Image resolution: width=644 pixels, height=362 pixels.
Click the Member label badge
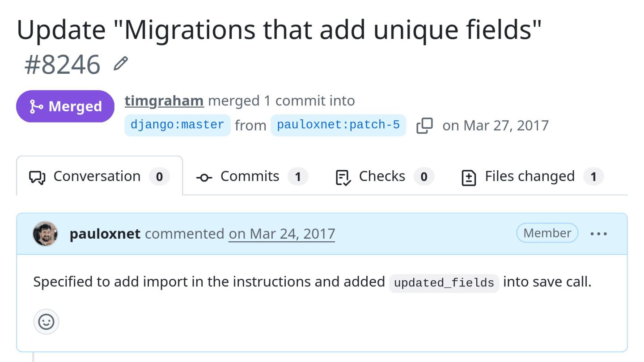[547, 233]
